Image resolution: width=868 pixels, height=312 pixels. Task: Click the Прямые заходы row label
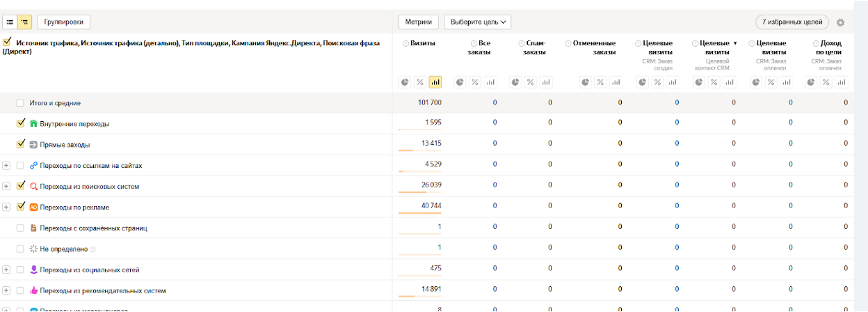(x=65, y=145)
